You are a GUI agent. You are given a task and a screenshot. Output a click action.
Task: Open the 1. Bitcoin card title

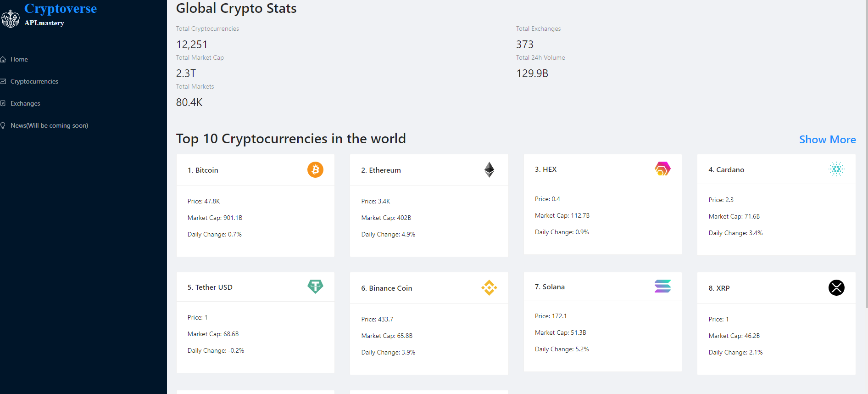tap(203, 170)
